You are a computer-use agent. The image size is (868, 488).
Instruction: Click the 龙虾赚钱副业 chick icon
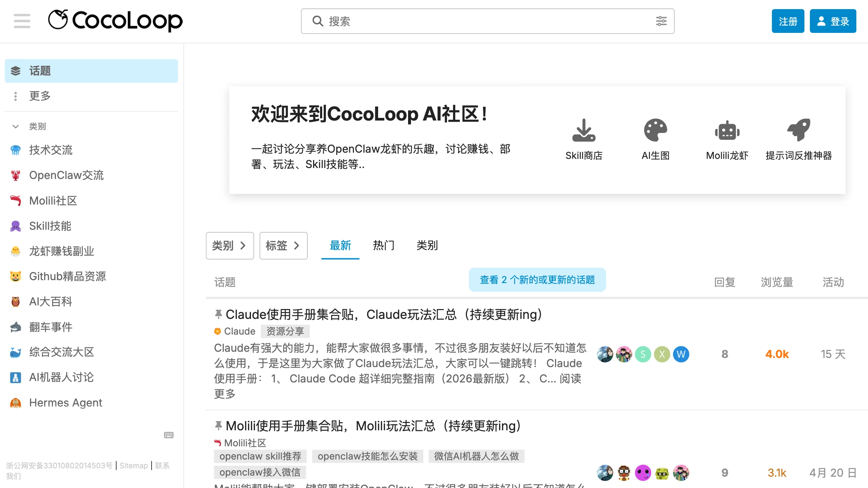pyautogui.click(x=15, y=251)
